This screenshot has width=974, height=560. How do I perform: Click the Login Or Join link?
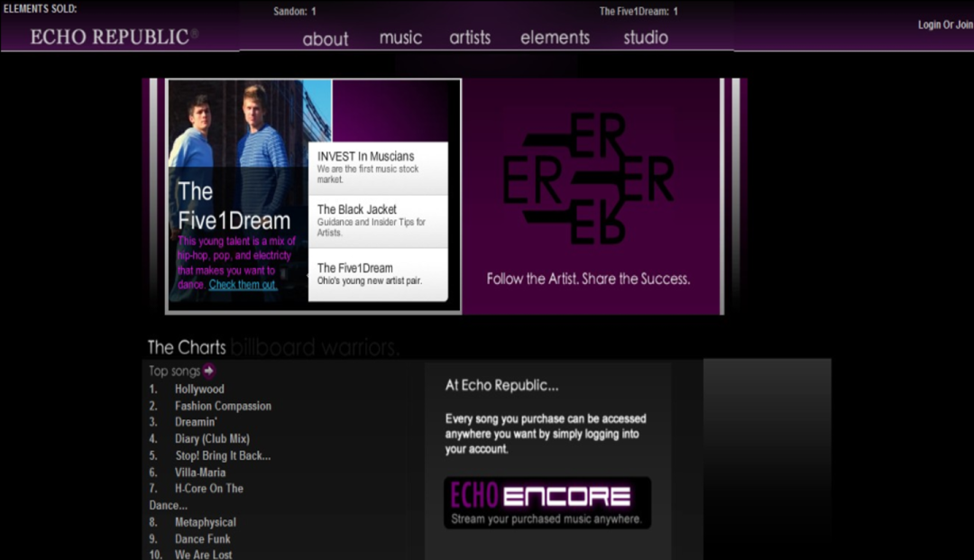coord(945,25)
